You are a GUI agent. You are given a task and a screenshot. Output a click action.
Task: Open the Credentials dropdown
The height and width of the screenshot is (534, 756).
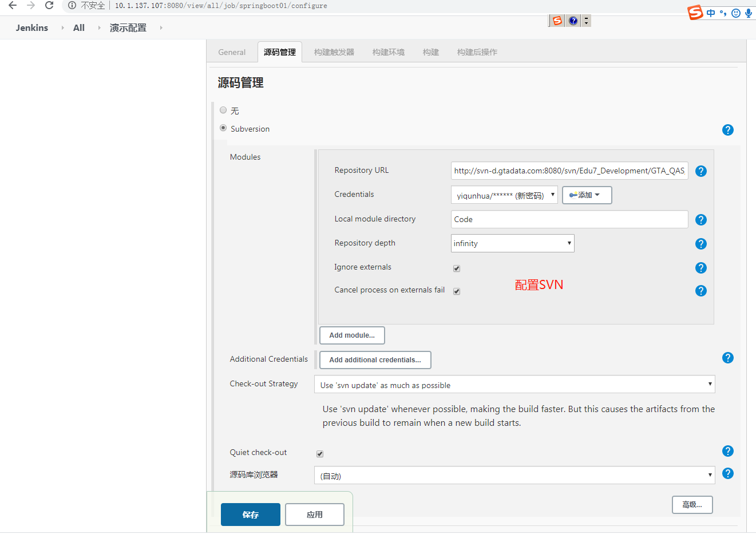504,195
